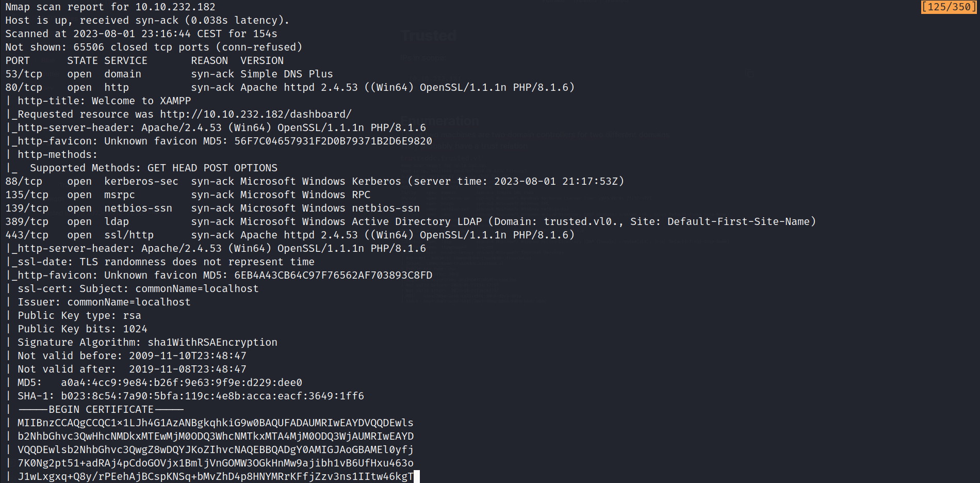Click the VERSION column header
This screenshot has height=483, width=980.
coord(262,60)
